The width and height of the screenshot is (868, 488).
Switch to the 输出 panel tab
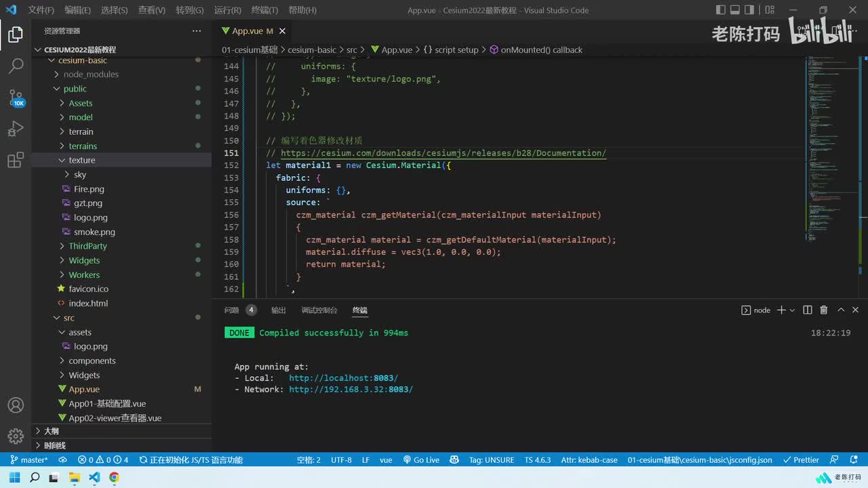click(279, 310)
